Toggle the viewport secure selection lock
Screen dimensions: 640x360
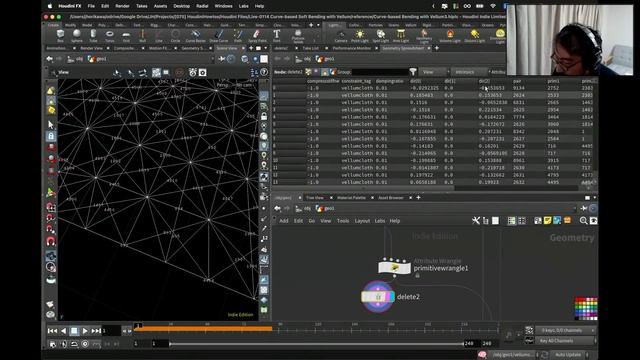51,136
